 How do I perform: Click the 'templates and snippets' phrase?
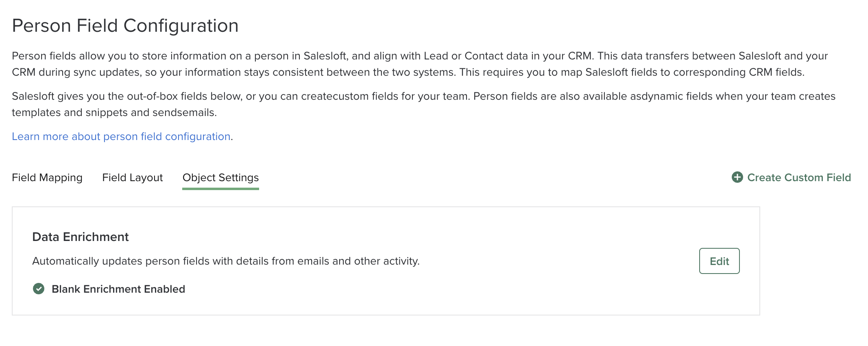(69, 112)
